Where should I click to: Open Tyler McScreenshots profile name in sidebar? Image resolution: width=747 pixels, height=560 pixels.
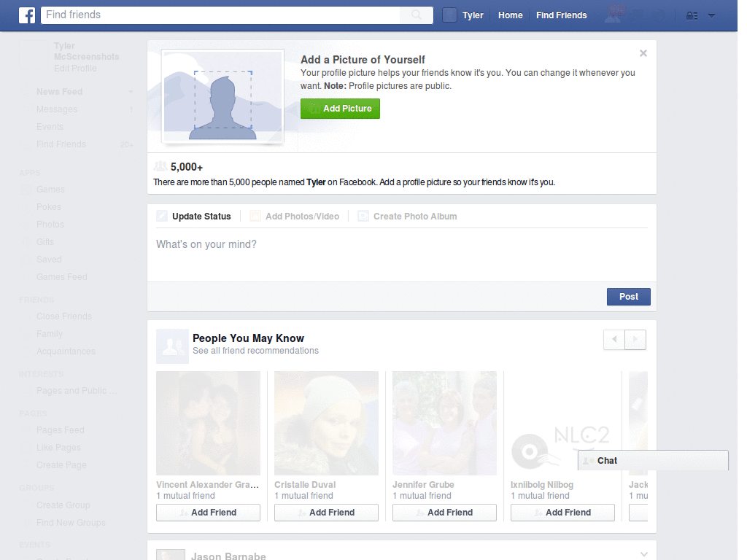tap(86, 51)
